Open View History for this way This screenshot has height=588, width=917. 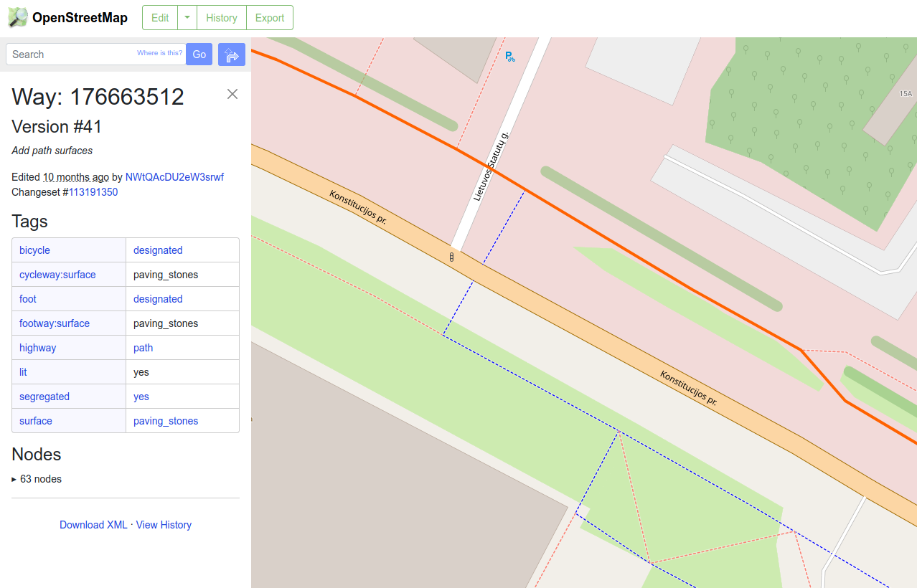[164, 524]
